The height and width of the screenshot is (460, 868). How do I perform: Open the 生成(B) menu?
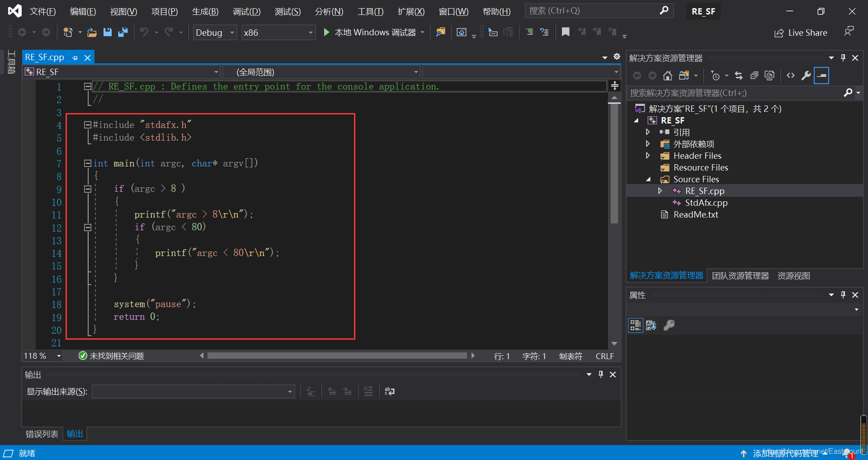[x=205, y=12]
